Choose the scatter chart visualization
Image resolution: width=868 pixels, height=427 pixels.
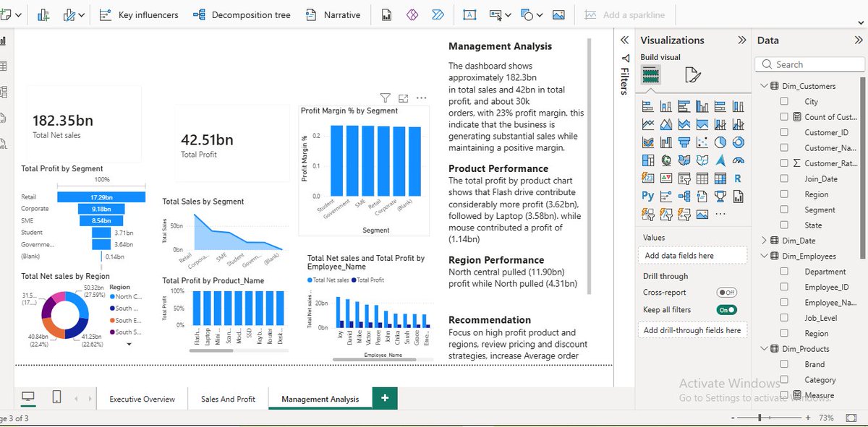click(x=702, y=142)
